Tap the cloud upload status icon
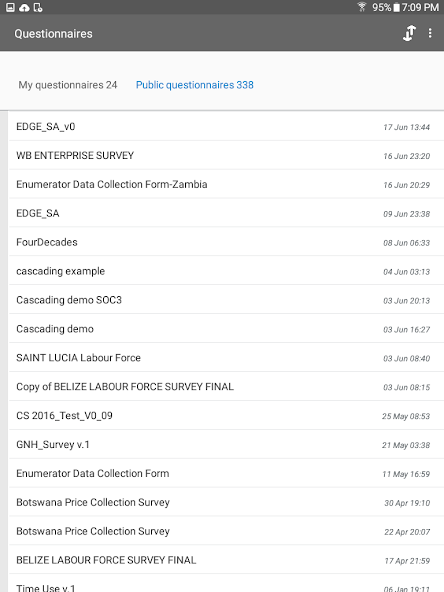Viewport: 444px width, 592px height. pos(24,8)
